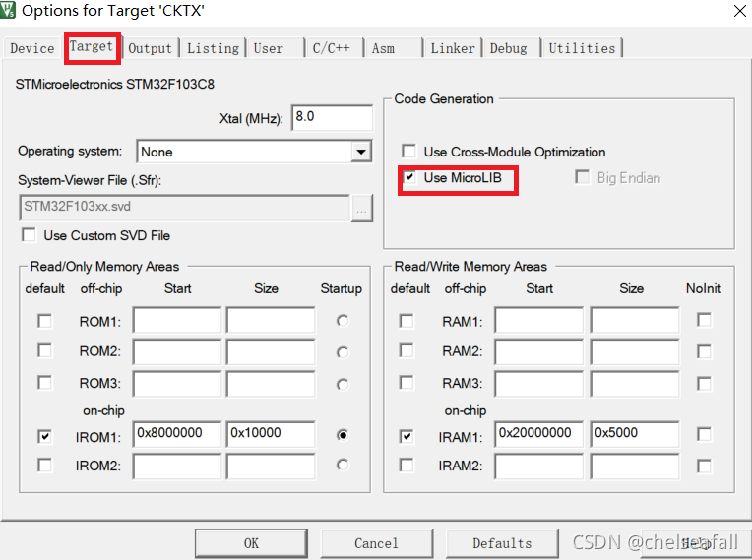
Task: Open the Linker tab
Action: [x=453, y=48]
